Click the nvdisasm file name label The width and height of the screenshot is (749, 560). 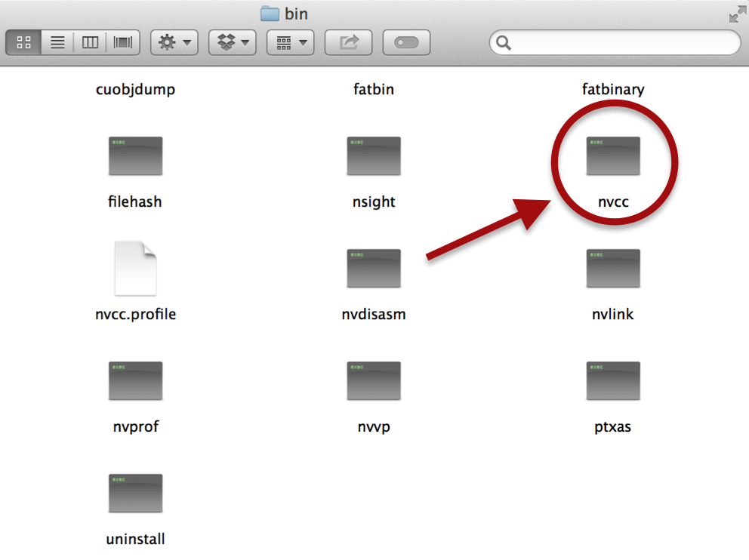[374, 314]
